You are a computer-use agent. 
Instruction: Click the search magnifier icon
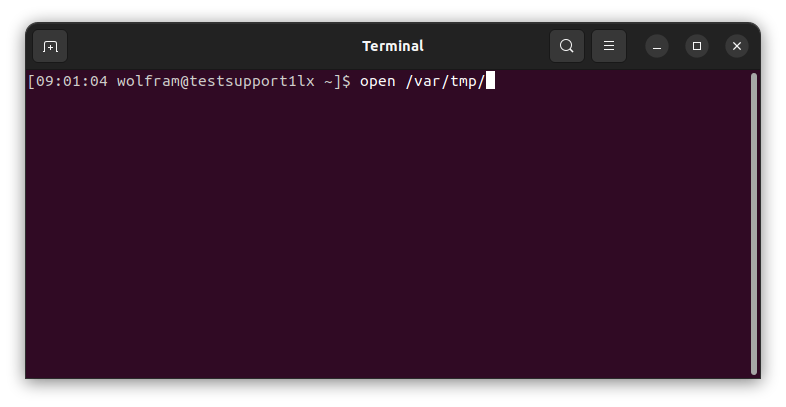click(x=567, y=46)
